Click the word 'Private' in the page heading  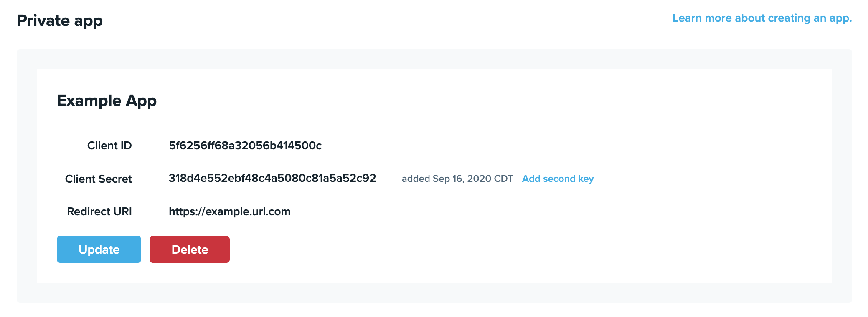[x=43, y=20]
